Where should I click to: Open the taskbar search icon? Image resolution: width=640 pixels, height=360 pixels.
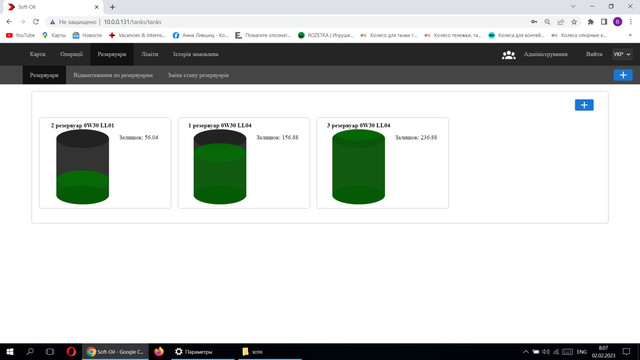click(30, 351)
